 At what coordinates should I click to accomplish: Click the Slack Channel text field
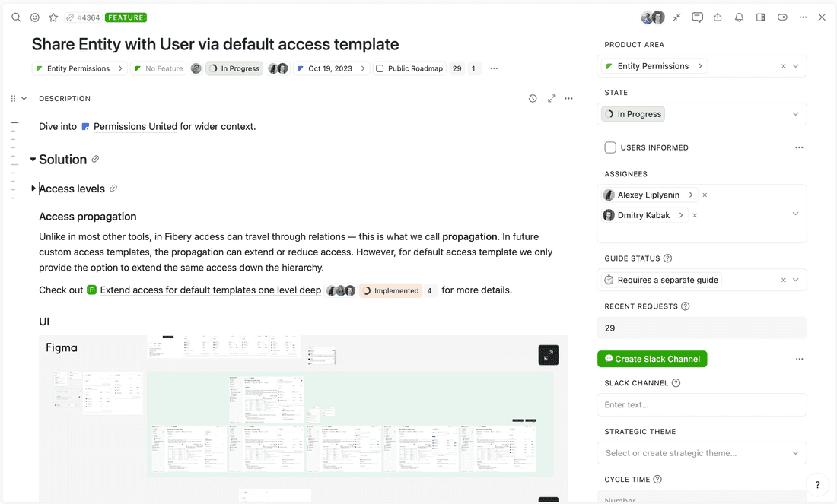[702, 405]
